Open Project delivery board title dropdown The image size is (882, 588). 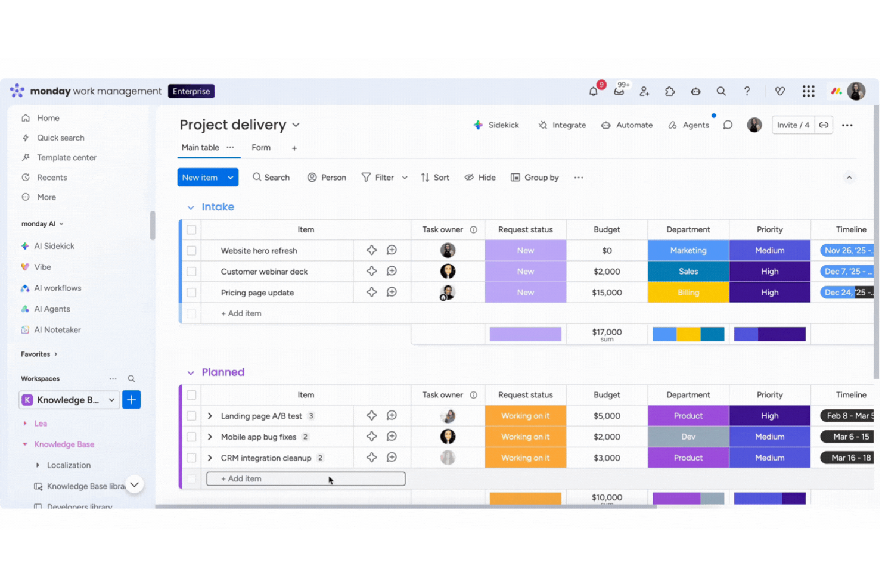pyautogui.click(x=296, y=125)
